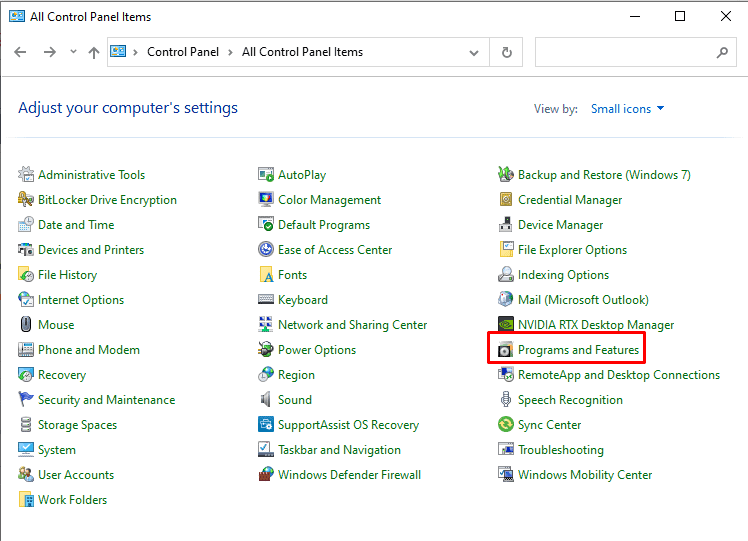This screenshot has width=748, height=541.
Task: Open the Storage Spaces icon
Action: [x=26, y=425]
